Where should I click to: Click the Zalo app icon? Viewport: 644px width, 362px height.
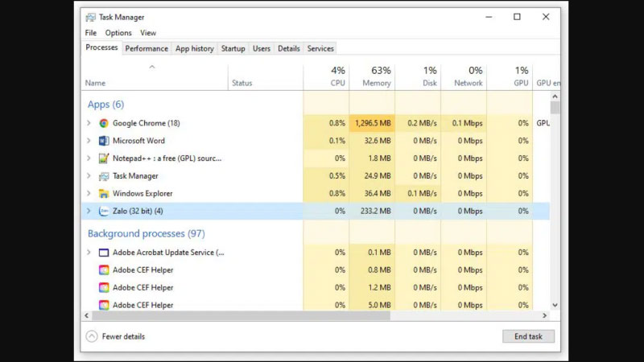104,211
